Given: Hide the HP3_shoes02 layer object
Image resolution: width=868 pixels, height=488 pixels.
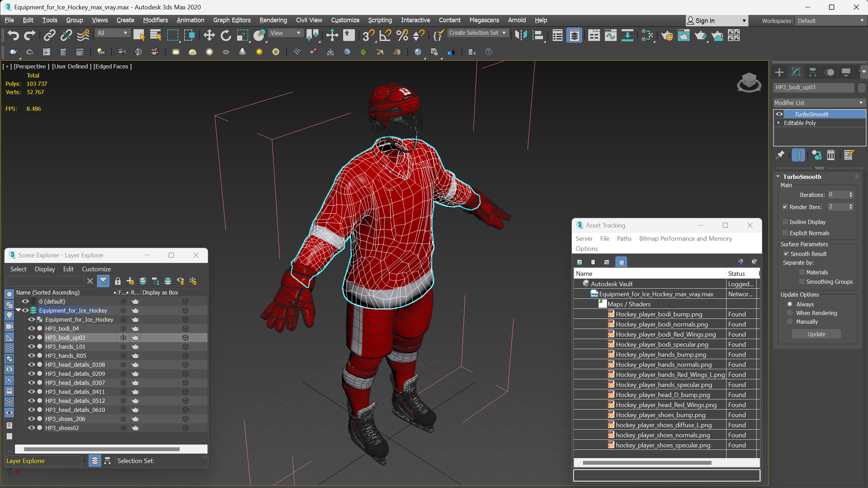Looking at the screenshot, I should pyautogui.click(x=31, y=428).
